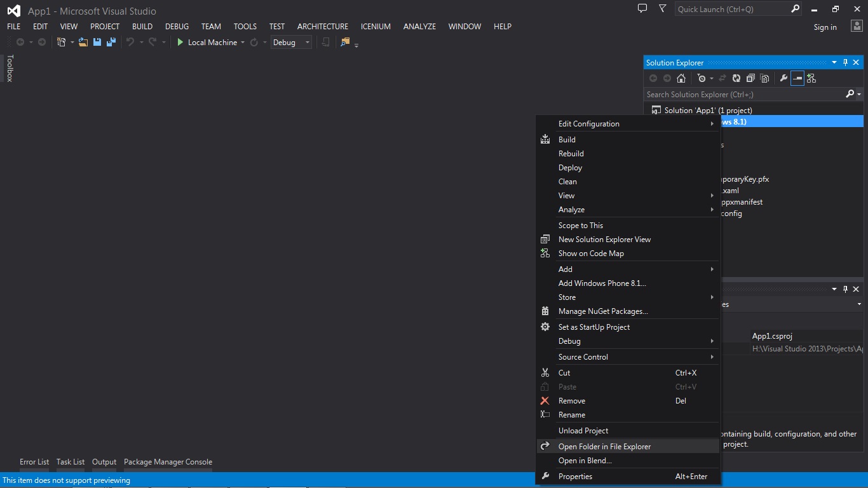The width and height of the screenshot is (868, 488).
Task: Click the Save All icon
Action: pos(111,42)
